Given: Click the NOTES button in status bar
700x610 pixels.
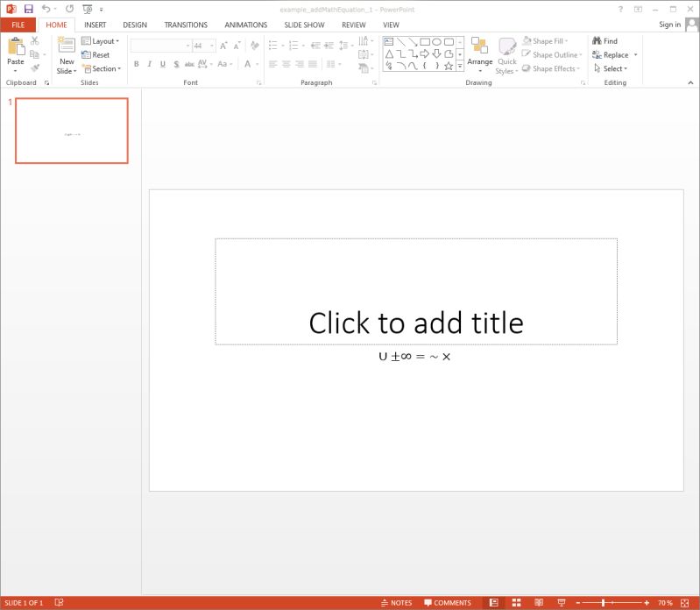Looking at the screenshot, I should tap(396, 602).
